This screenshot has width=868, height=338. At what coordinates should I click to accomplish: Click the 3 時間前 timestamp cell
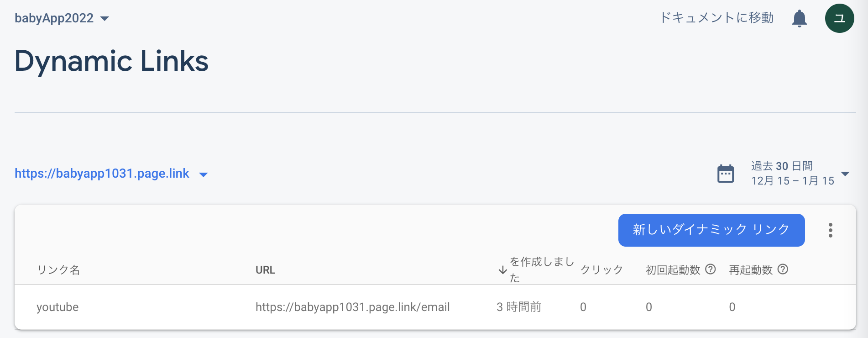pyautogui.click(x=518, y=307)
